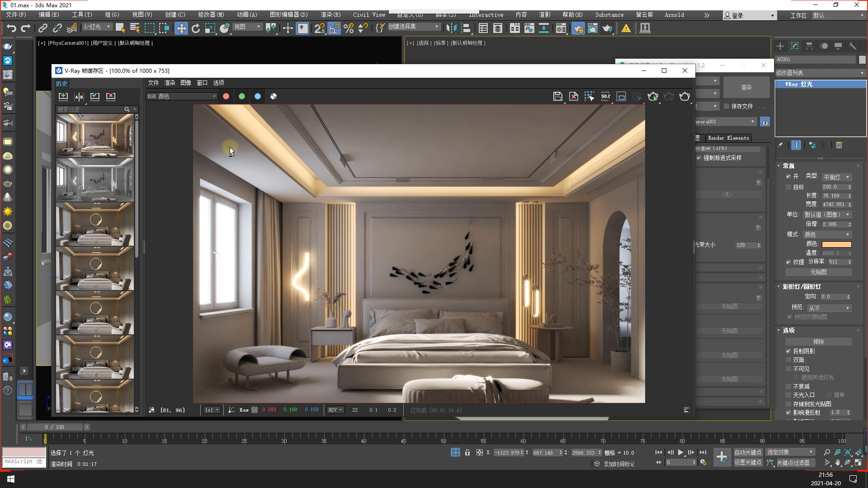This screenshot has height=488, width=868.
Task: Open the Modify panel tab icon
Action: [795, 46]
